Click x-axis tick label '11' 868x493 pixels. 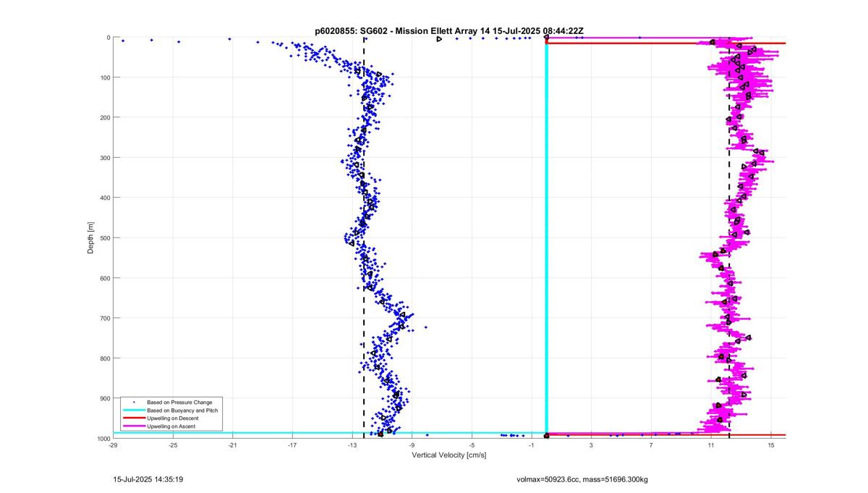pos(711,445)
